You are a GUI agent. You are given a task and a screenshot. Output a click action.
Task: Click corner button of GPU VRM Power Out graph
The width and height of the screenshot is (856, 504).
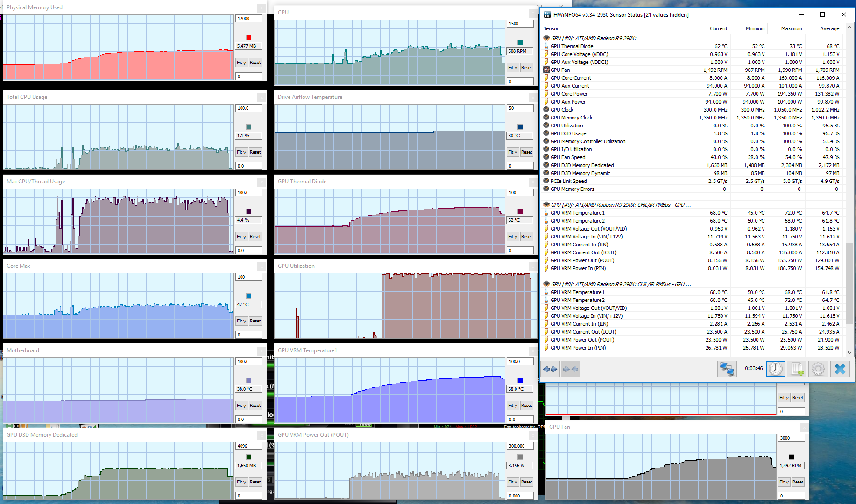533,435
